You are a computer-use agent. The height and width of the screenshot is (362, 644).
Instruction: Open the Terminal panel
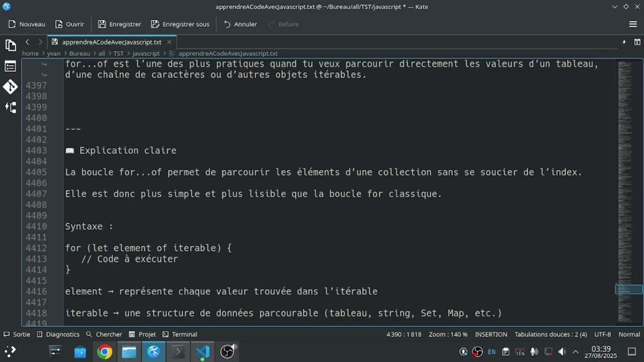179,334
